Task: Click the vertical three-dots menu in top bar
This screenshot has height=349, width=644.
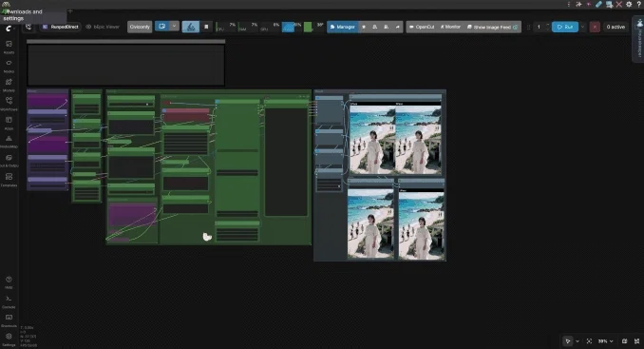Action: click(568, 4)
